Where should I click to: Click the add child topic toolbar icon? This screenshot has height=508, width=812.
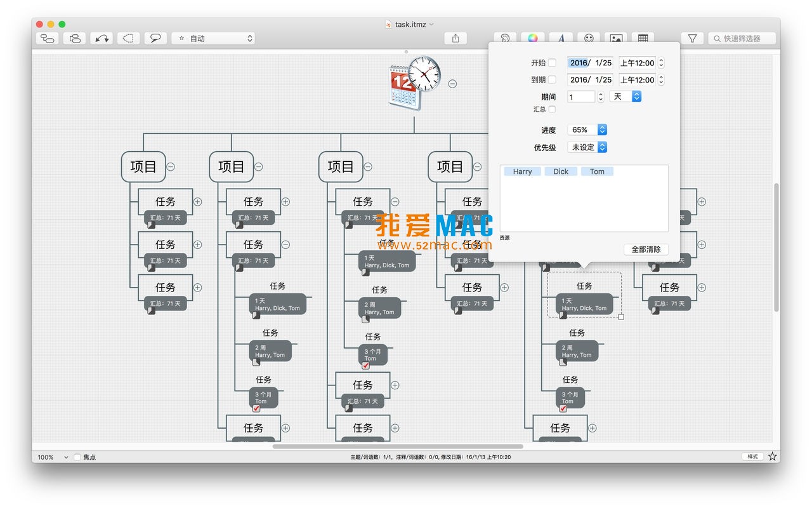pyautogui.click(x=48, y=39)
